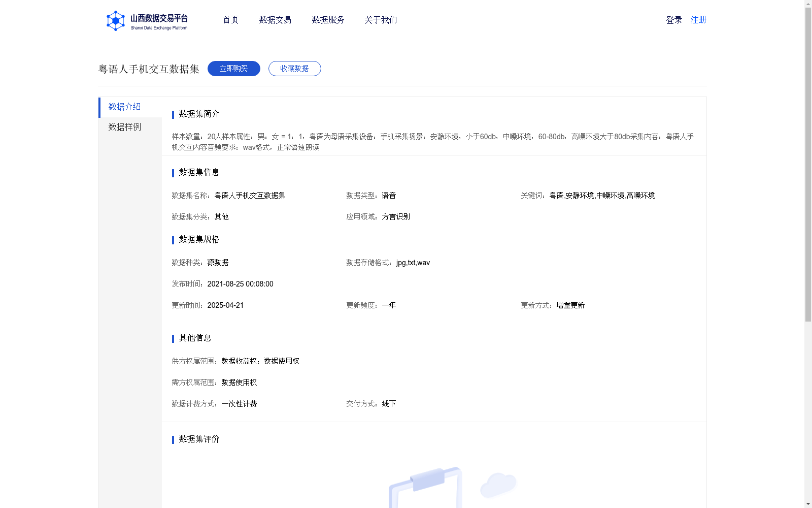Click the page vertical scrollbar thumb
The height and width of the screenshot is (508, 812).
pyautogui.click(x=808, y=165)
